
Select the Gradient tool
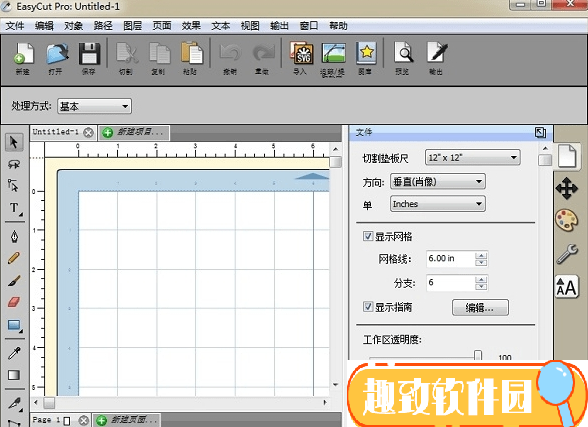[x=14, y=375]
